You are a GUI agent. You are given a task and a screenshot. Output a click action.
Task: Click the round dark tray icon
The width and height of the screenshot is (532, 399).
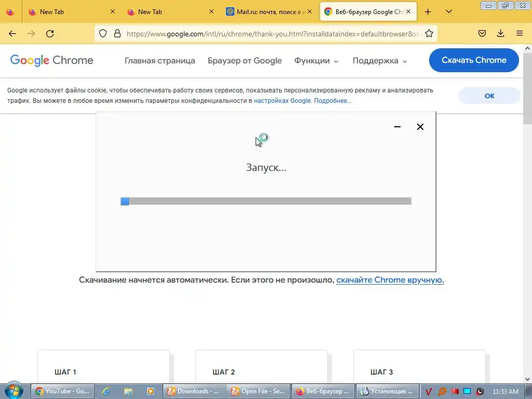pyautogui.click(x=480, y=392)
